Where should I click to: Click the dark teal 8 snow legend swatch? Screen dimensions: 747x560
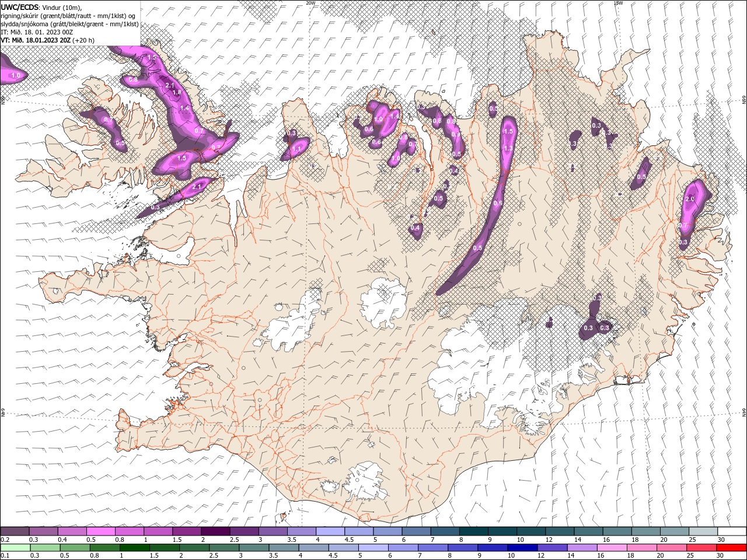[x=473, y=531]
